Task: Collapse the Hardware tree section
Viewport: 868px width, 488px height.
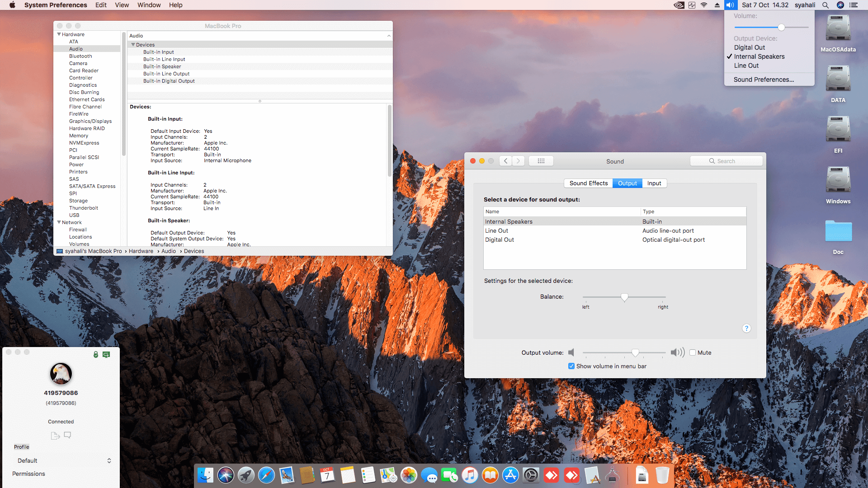Action: 59,34
